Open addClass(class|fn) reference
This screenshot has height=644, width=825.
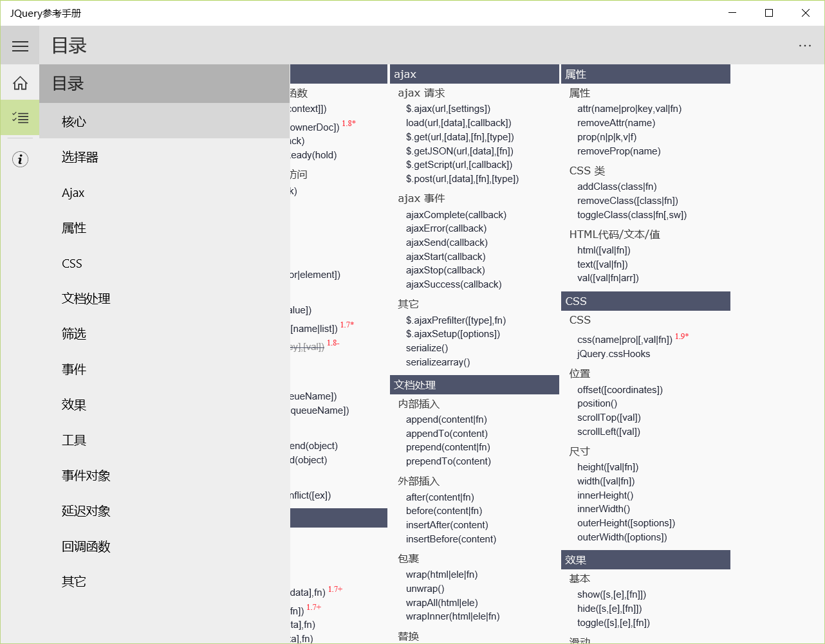pos(617,187)
